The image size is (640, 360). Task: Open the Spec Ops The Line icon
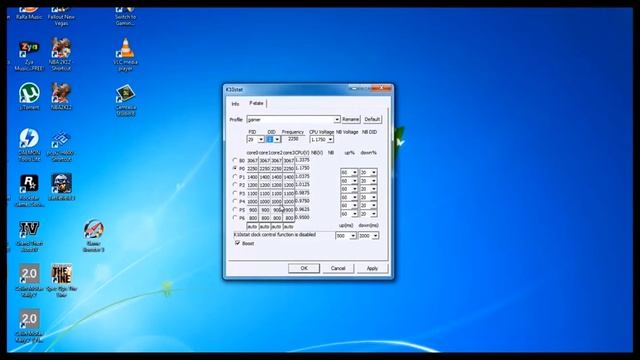click(x=62, y=280)
